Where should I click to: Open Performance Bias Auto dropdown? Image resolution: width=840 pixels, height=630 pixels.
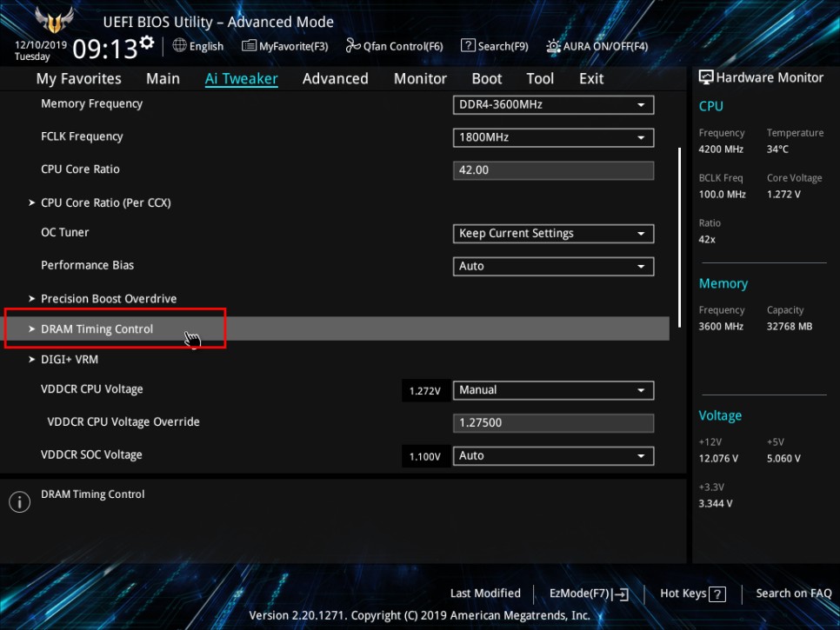click(553, 266)
